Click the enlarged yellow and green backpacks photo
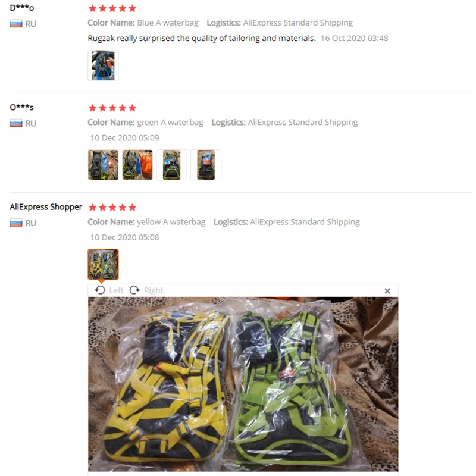This screenshot has height=476, width=476. (243, 384)
